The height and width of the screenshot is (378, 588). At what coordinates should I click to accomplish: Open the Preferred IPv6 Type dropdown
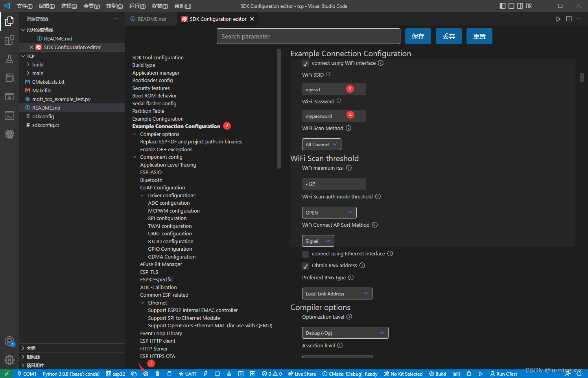(x=337, y=294)
